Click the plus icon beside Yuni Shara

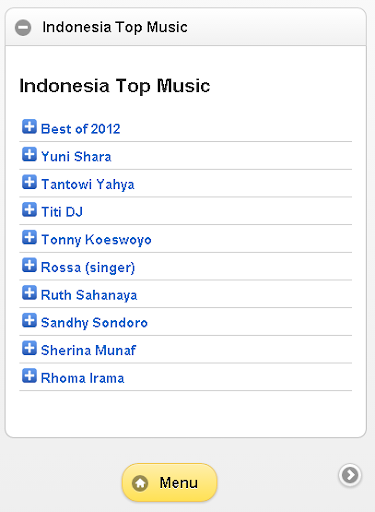tap(29, 154)
